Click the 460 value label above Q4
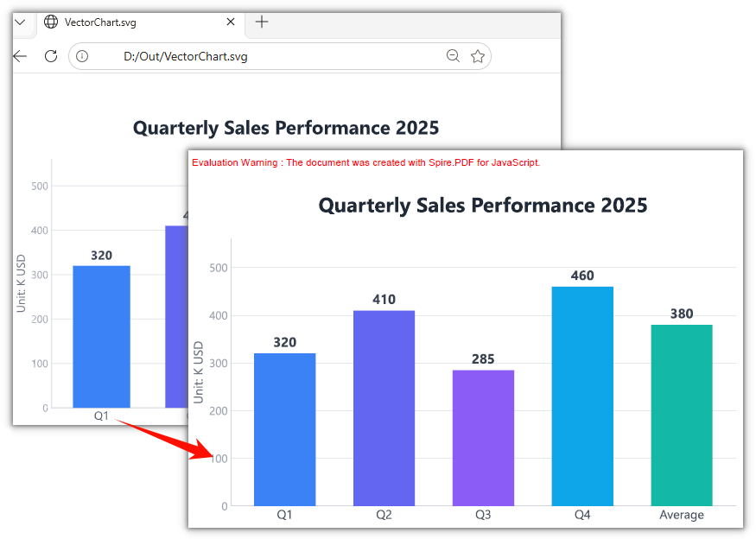The width and height of the screenshot is (756, 539). tap(582, 276)
